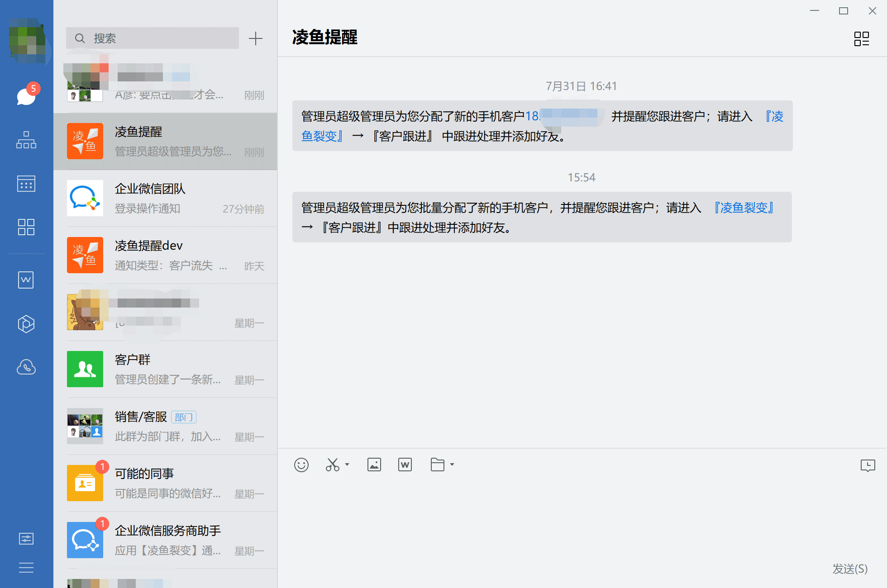Viewport: 887px width, 588px height.
Task: Click the send image icon
Action: click(374, 465)
